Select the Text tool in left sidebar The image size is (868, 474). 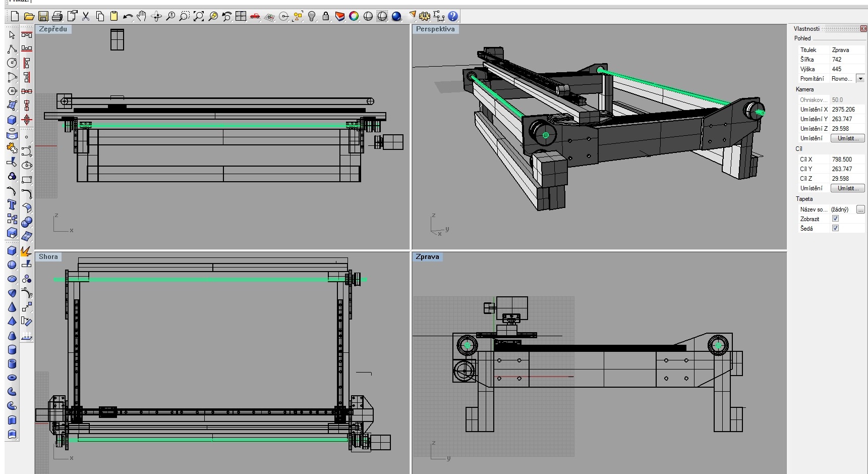12,205
